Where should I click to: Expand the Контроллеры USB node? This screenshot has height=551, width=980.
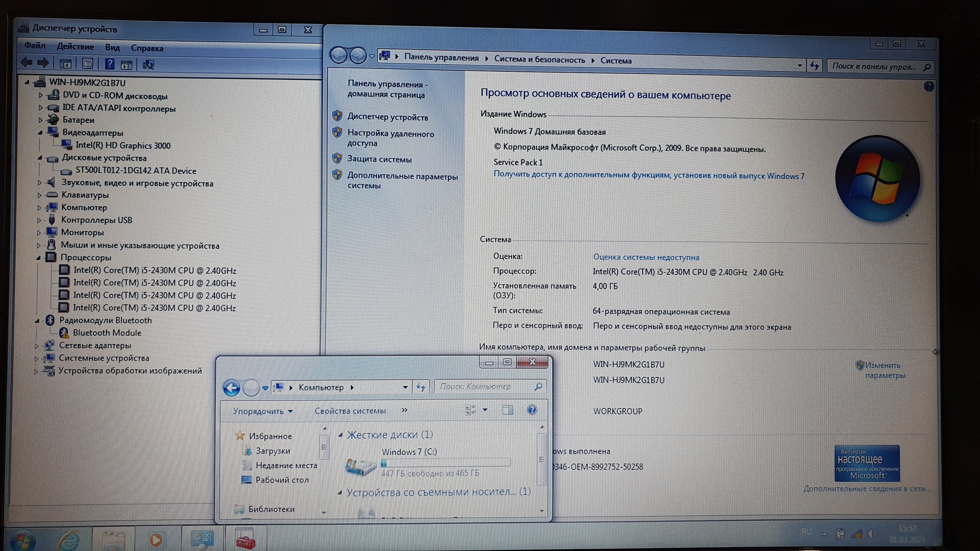tap(39, 220)
